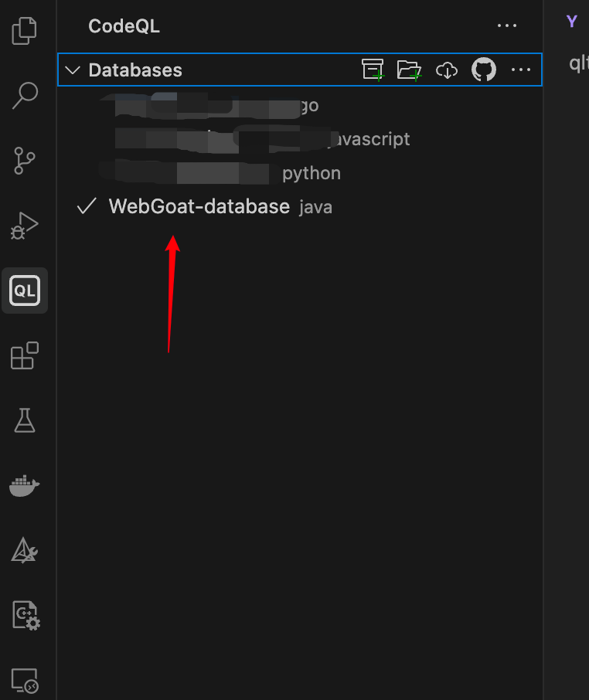The width and height of the screenshot is (589, 700).
Task: Open the Explorer view in activity bar
Action: [x=24, y=31]
